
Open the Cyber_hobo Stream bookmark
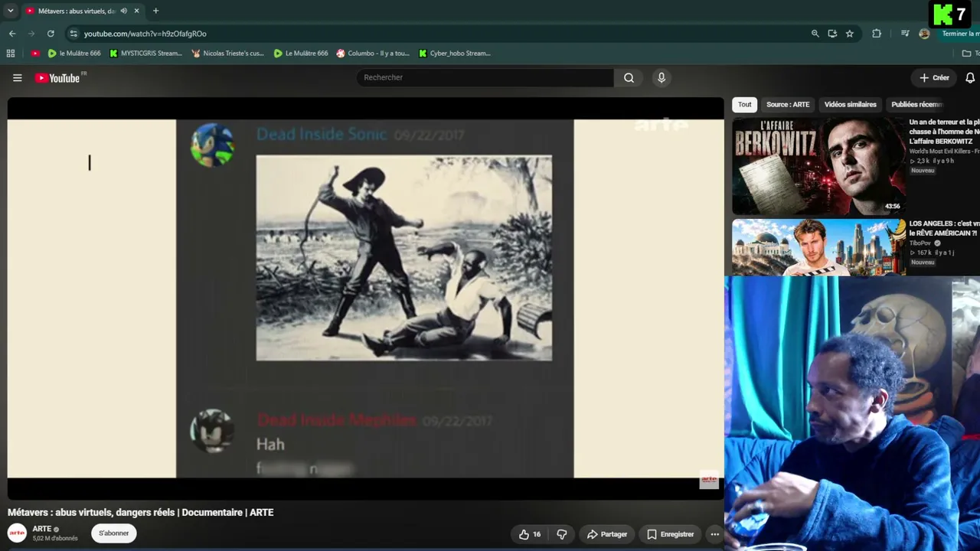click(455, 54)
